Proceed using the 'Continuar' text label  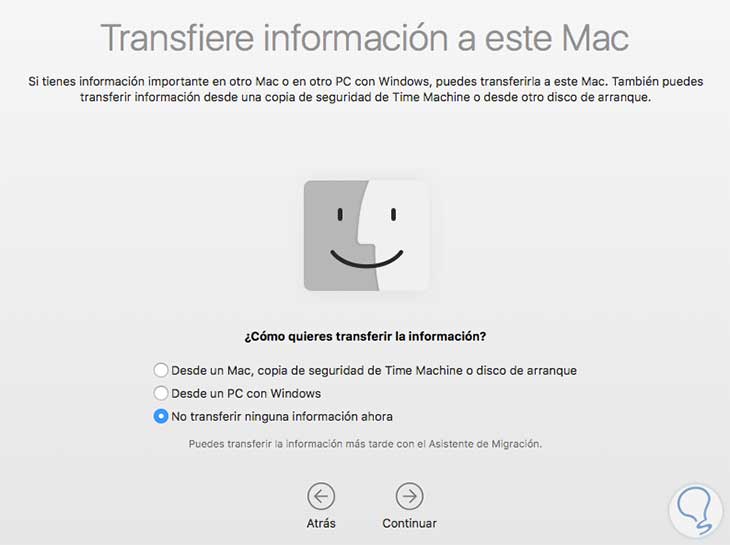click(409, 523)
